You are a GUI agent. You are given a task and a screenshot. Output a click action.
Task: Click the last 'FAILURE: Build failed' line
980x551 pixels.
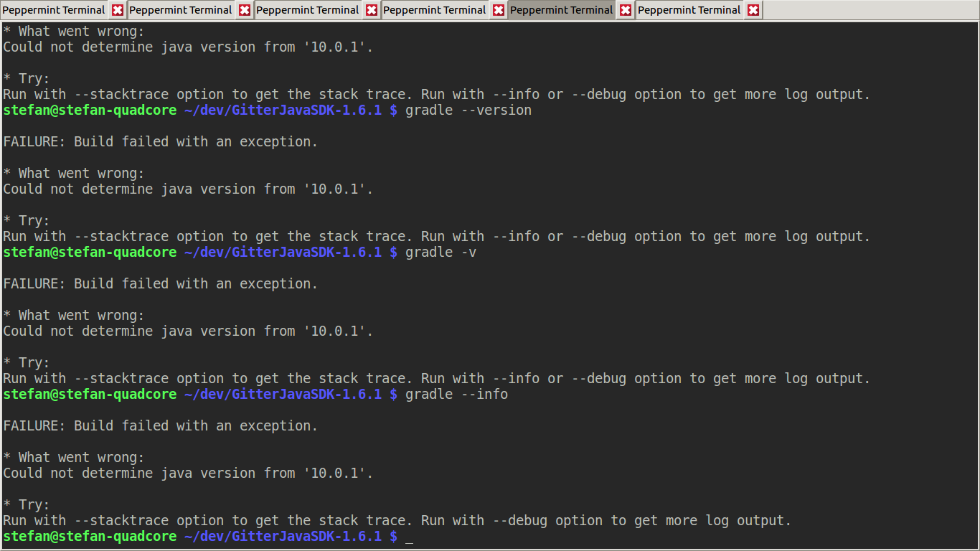pos(160,426)
